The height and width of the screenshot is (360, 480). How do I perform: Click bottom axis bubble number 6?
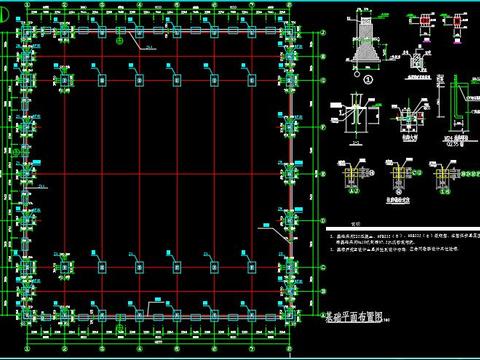(x=214, y=349)
